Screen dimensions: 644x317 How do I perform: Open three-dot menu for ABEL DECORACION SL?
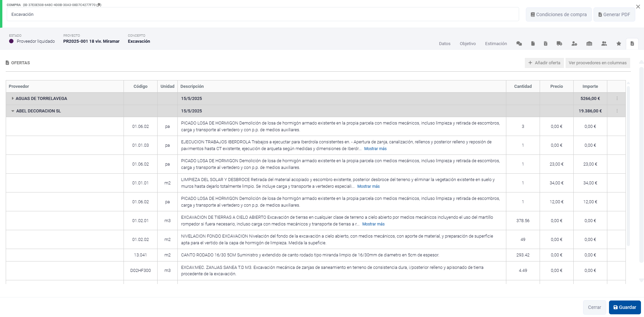617,111
